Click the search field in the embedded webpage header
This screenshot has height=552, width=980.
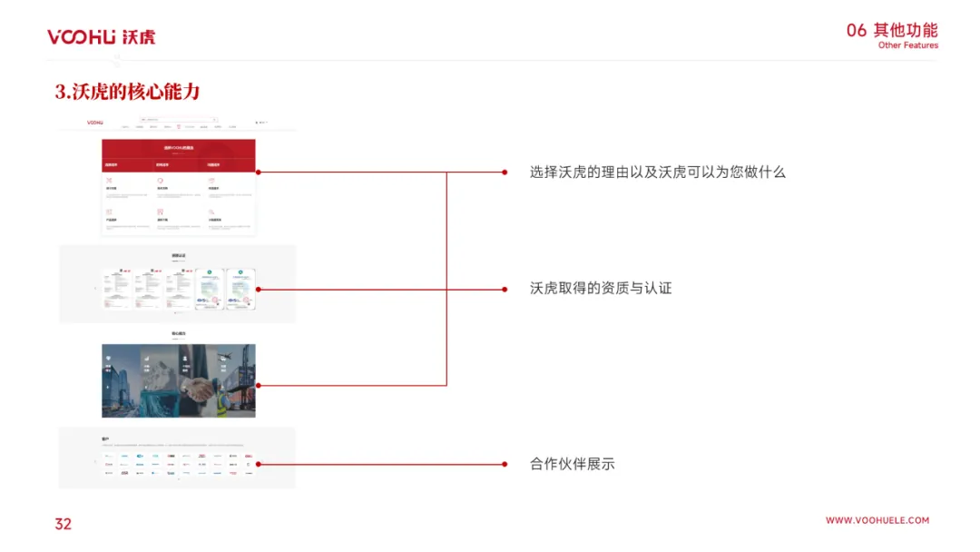click(x=178, y=120)
